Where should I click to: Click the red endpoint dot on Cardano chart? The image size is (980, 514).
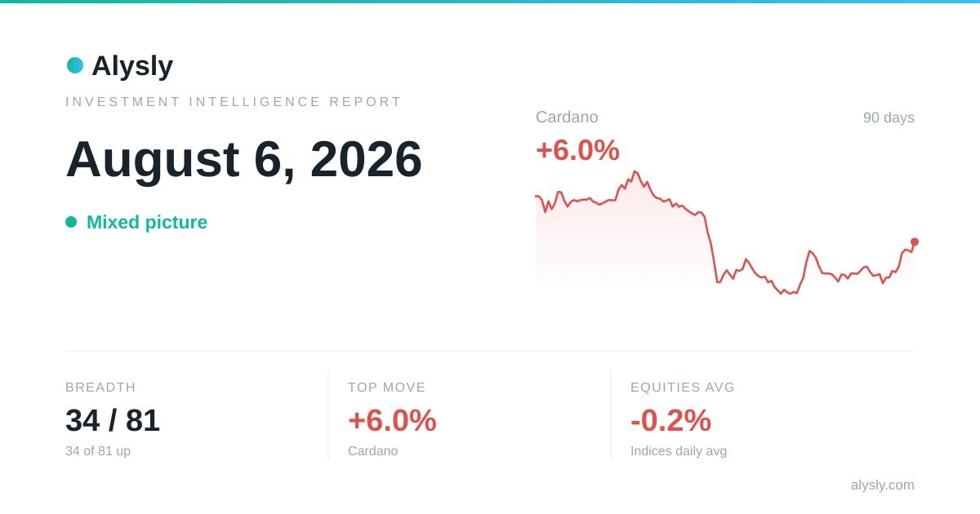tap(915, 241)
